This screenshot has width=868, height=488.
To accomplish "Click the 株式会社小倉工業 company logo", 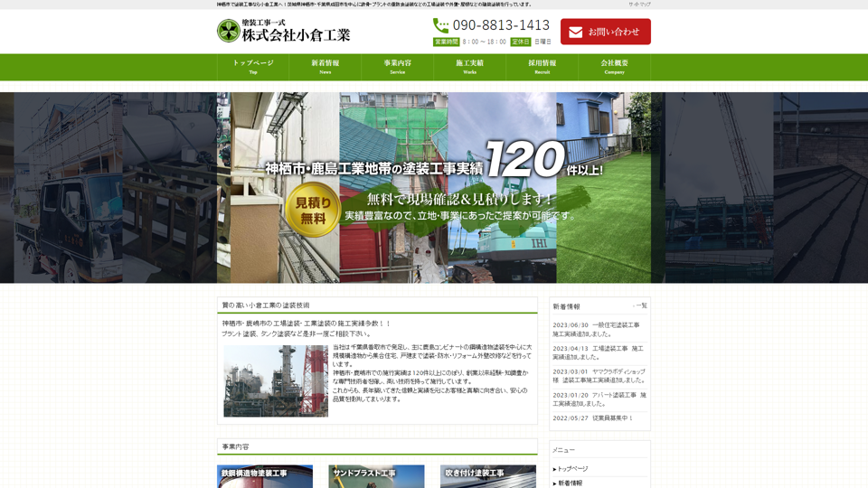I will tap(283, 31).
